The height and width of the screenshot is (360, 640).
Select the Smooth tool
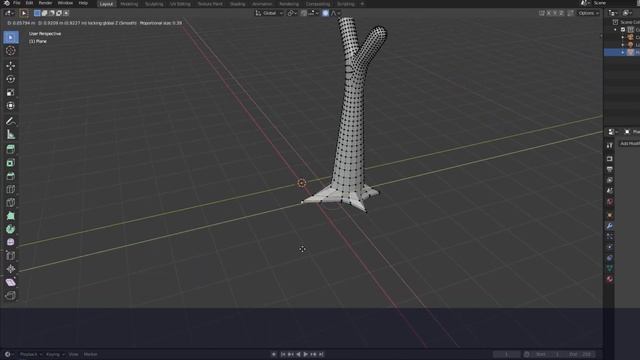point(11,256)
